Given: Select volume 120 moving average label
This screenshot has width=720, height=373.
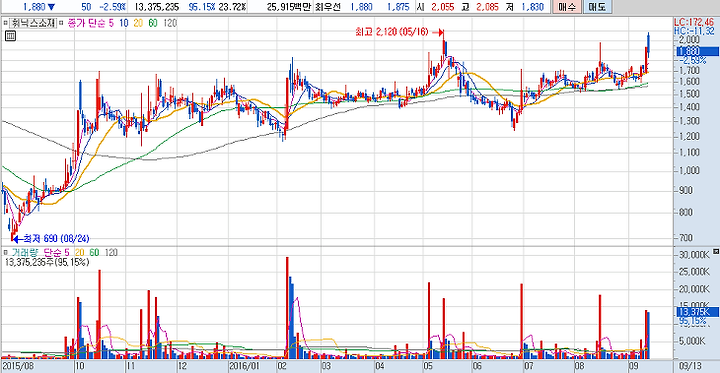Looking at the screenshot, I should click(x=111, y=253).
